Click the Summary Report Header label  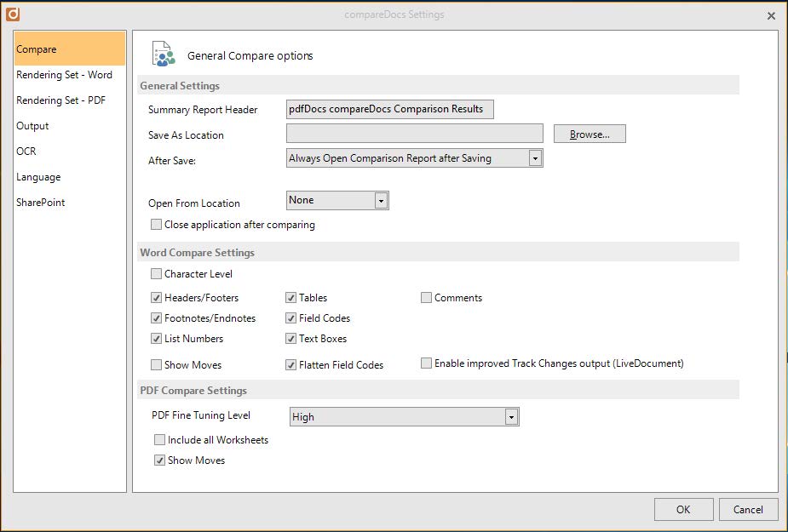(x=203, y=110)
